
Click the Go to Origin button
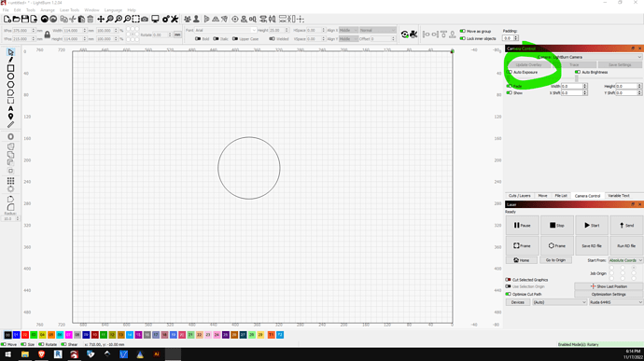click(x=555, y=260)
